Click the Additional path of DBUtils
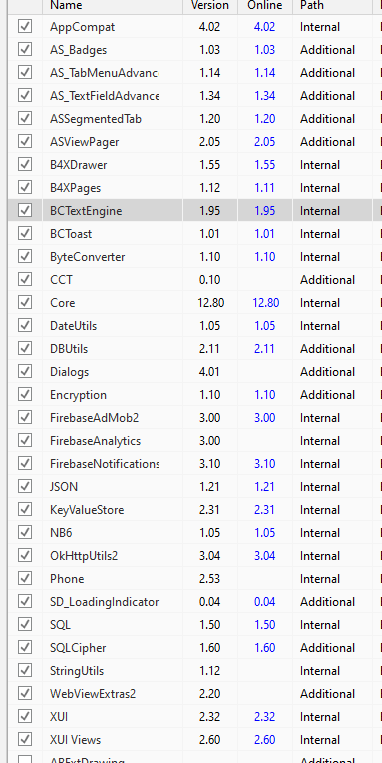 [x=327, y=349]
